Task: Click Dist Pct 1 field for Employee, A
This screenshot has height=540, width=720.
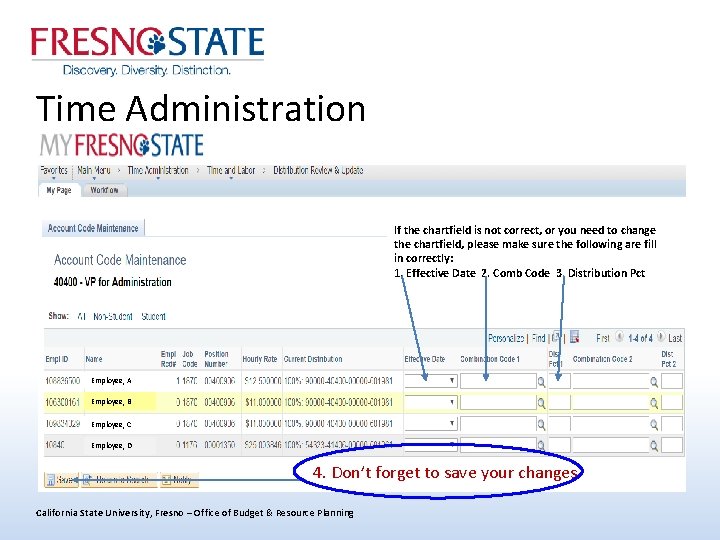Action: (560, 381)
